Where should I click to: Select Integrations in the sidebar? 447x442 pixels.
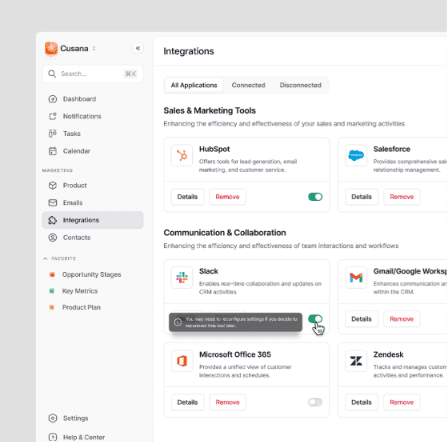[x=93, y=220]
